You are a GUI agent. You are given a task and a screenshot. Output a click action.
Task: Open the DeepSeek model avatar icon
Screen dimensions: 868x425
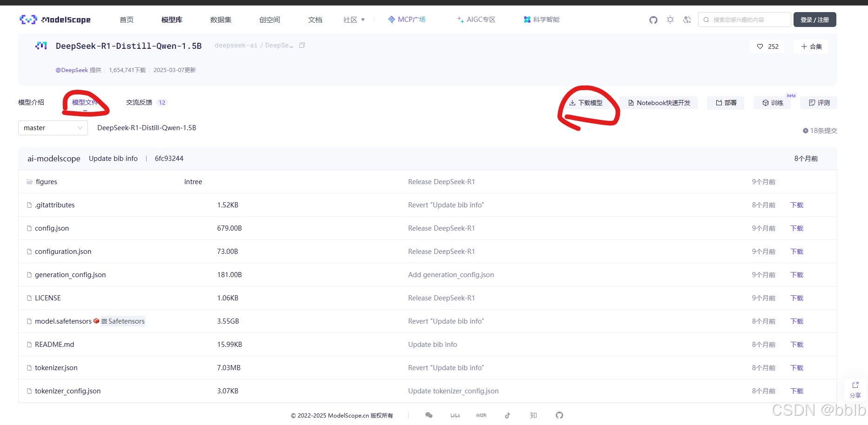(x=41, y=46)
